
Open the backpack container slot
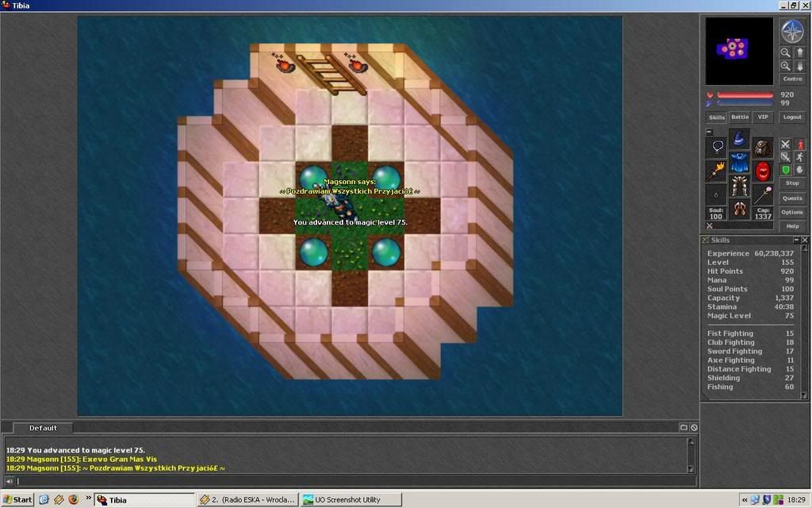pos(762,147)
